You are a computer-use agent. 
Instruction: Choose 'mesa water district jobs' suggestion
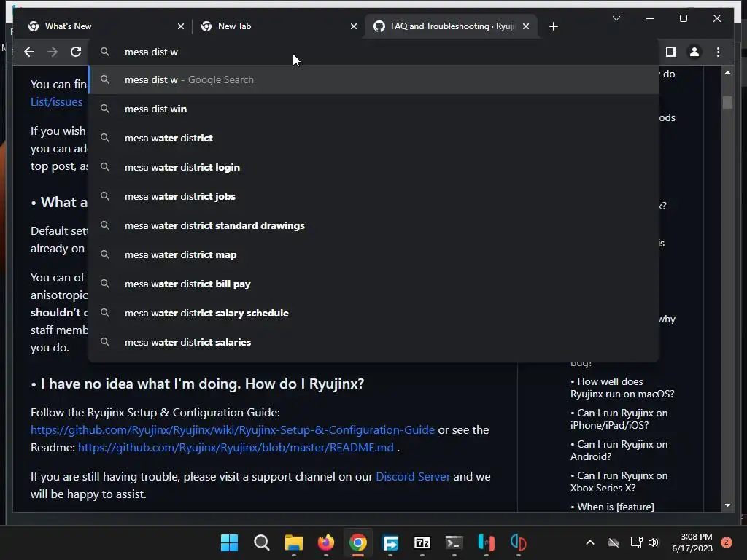(374, 196)
